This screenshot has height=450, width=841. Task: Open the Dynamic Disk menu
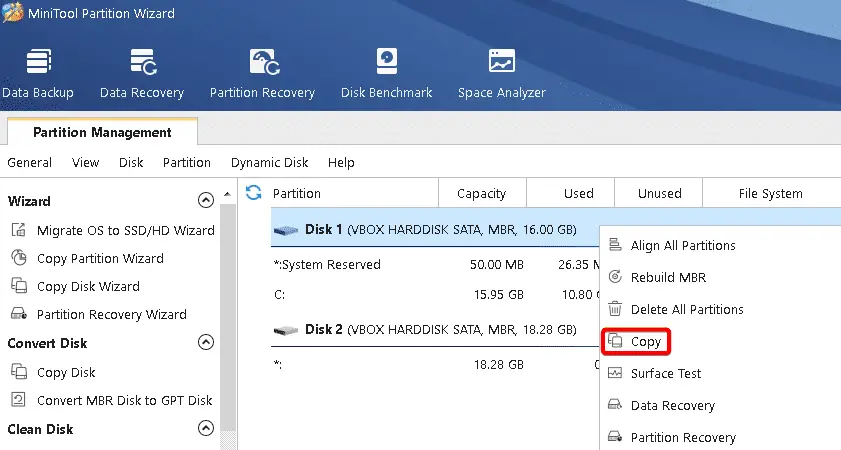pyautogui.click(x=269, y=163)
